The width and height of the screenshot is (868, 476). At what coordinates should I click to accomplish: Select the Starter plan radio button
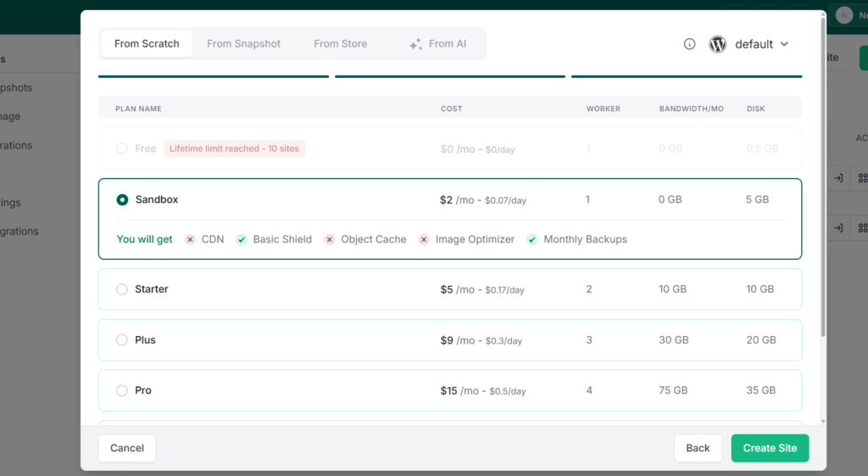click(122, 289)
